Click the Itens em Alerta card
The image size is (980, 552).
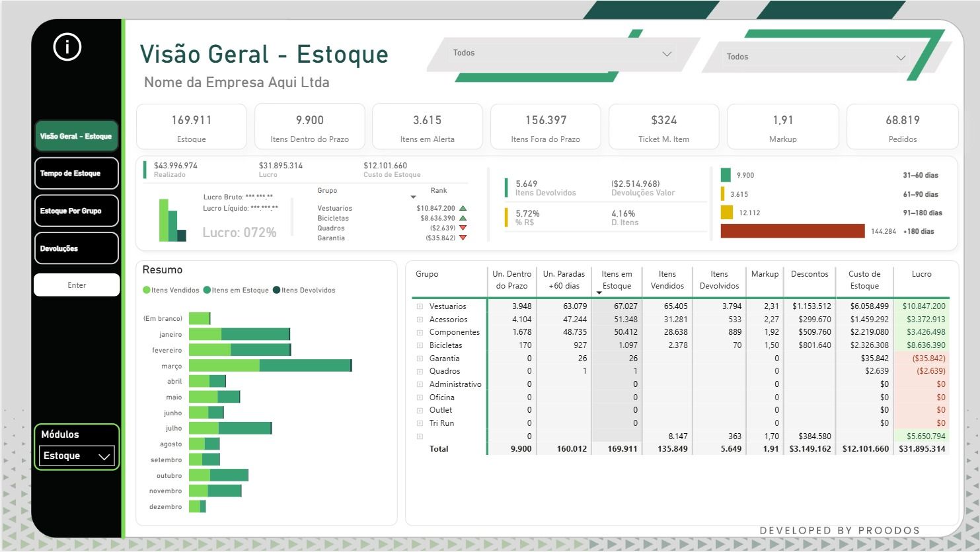[428, 127]
